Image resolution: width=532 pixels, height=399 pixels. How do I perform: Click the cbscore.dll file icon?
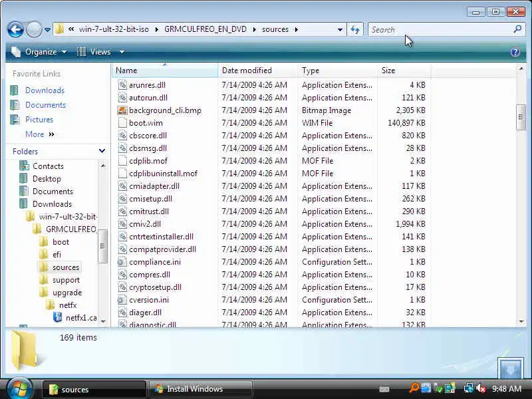(122, 136)
